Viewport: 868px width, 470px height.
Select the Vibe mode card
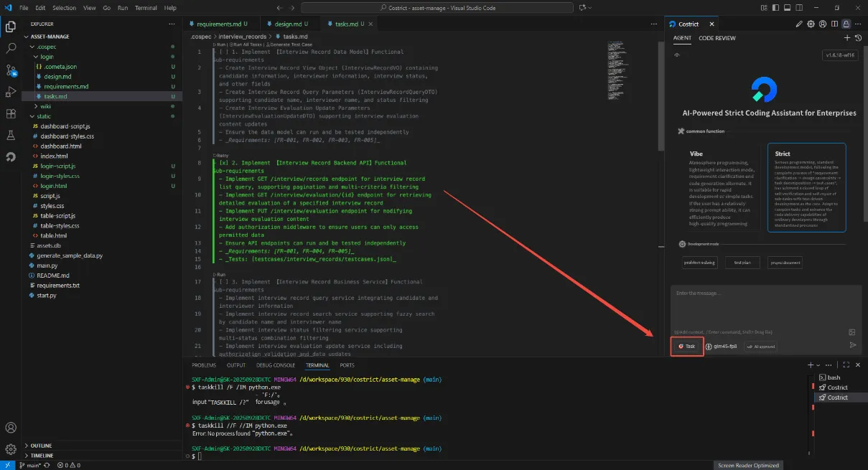[x=721, y=187]
